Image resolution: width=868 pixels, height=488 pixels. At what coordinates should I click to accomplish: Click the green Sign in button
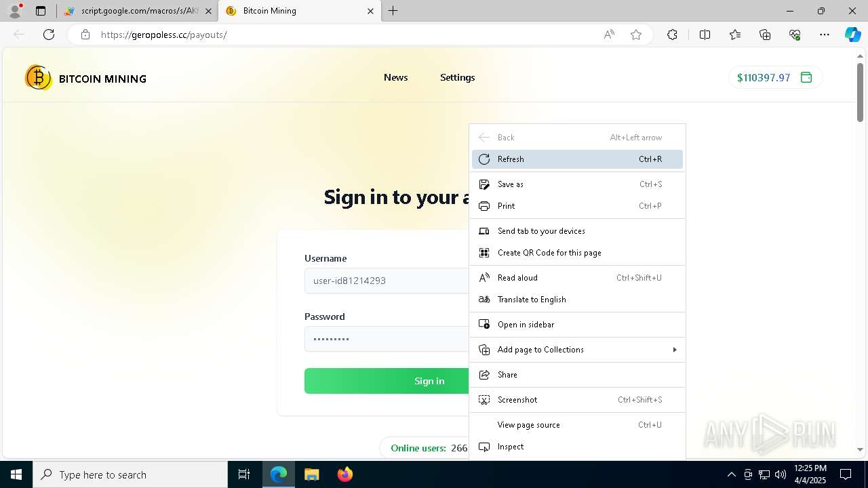tap(387, 381)
